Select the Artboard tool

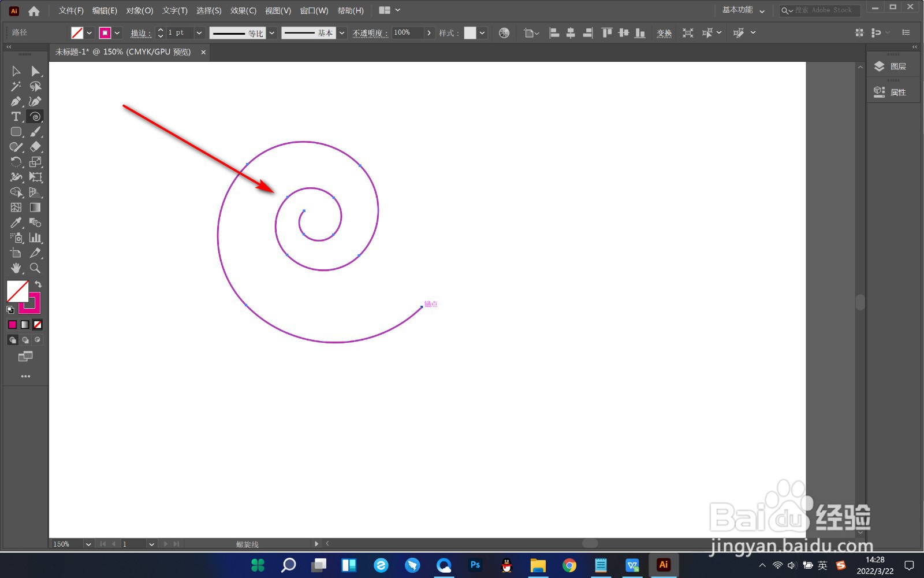(x=16, y=253)
